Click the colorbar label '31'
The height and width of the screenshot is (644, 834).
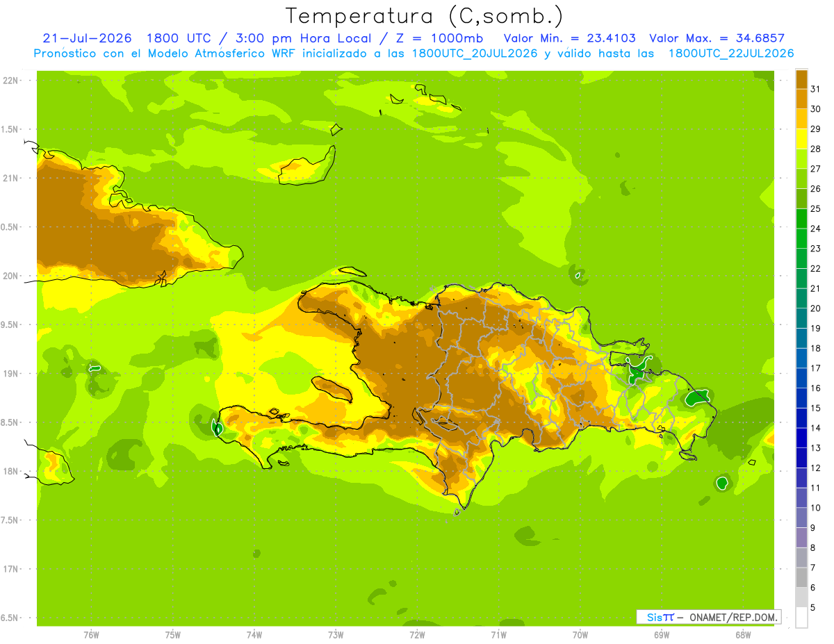pos(815,89)
